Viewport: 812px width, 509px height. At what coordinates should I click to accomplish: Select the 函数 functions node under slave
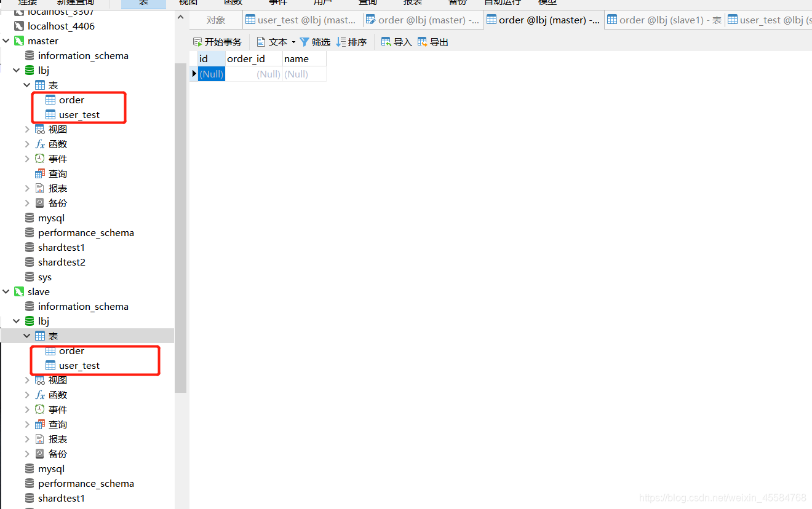click(x=58, y=395)
